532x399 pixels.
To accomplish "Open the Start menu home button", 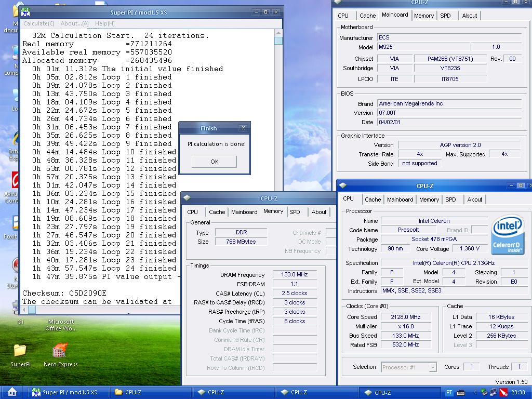I will point(12,392).
